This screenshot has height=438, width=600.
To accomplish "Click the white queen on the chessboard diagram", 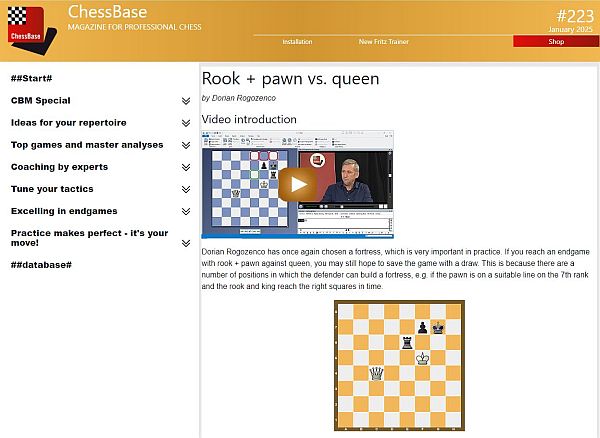I will pyautogui.click(x=377, y=373).
